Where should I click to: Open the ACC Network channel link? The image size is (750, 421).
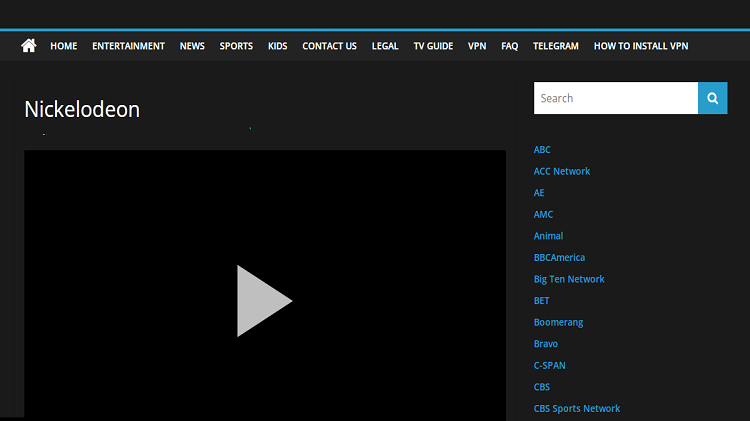point(562,171)
